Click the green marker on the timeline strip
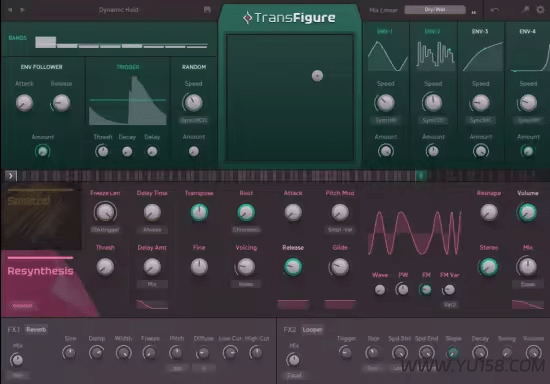 click(421, 175)
